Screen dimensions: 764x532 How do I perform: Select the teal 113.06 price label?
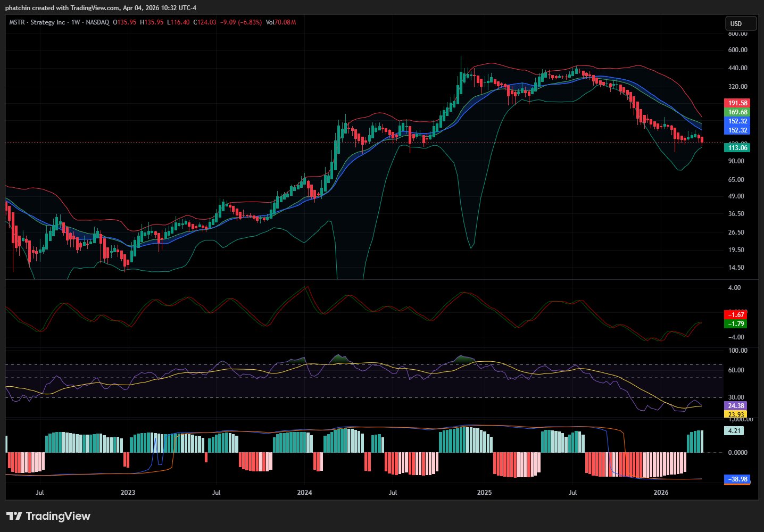pos(737,148)
